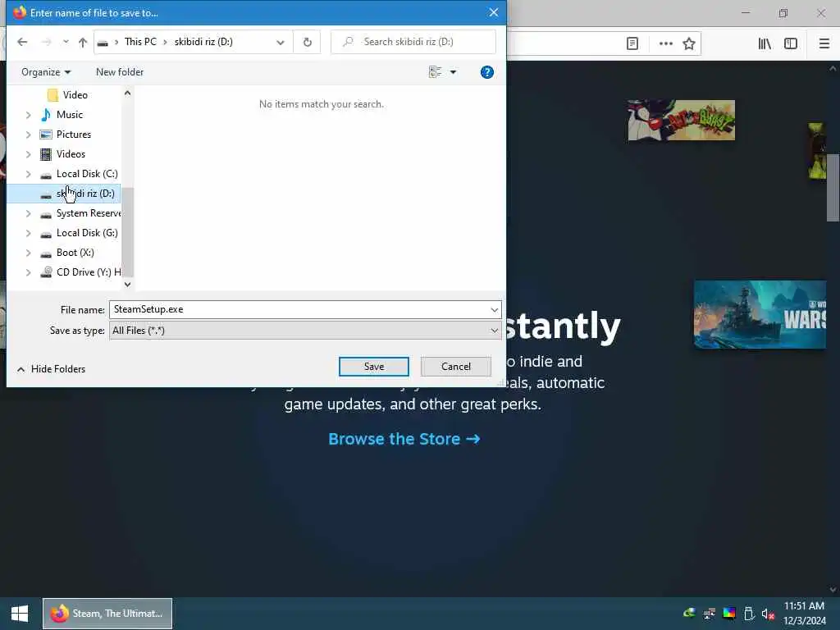The image size is (840, 630).
Task: Click the colorful display tray icon
Action: [729, 614]
